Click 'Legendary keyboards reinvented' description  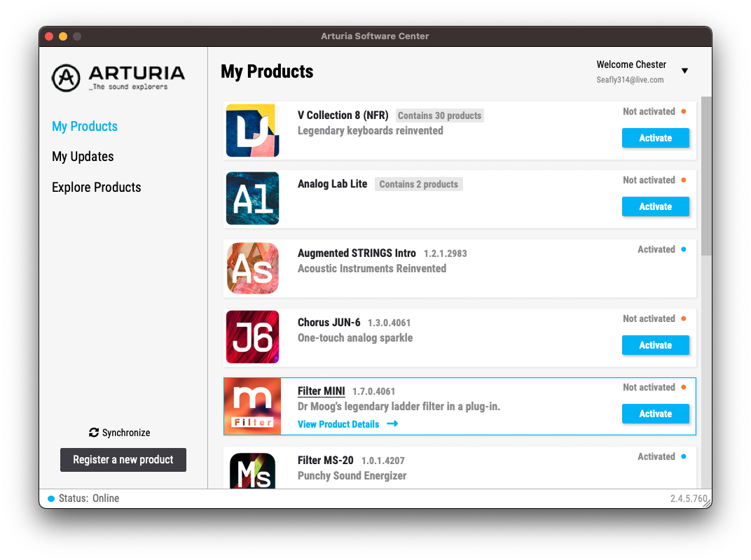pyautogui.click(x=370, y=131)
